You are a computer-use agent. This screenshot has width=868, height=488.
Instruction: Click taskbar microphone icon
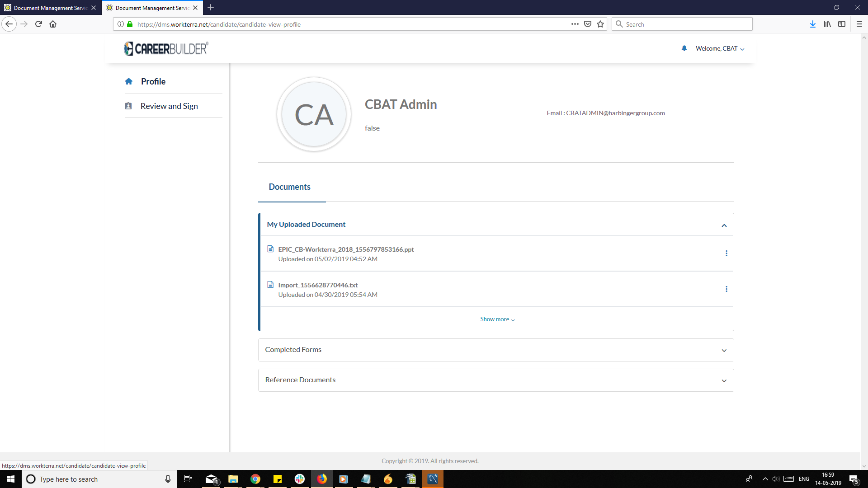click(168, 479)
